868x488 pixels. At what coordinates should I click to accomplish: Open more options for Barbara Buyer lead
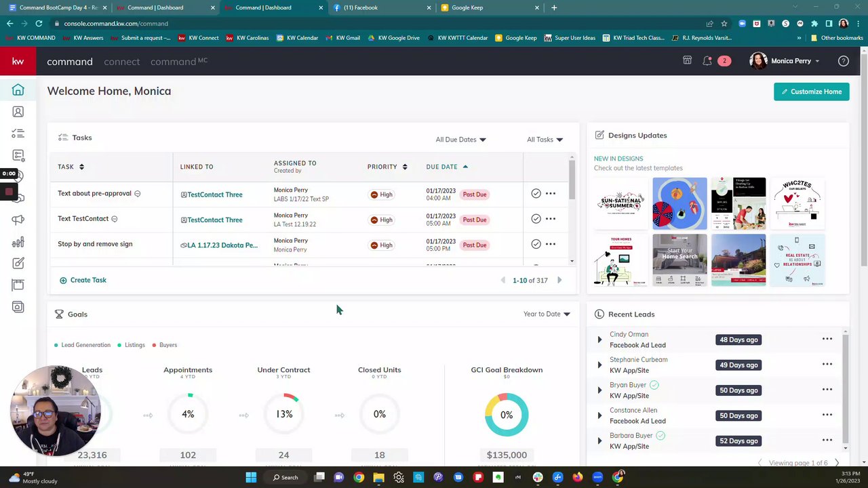click(x=827, y=440)
